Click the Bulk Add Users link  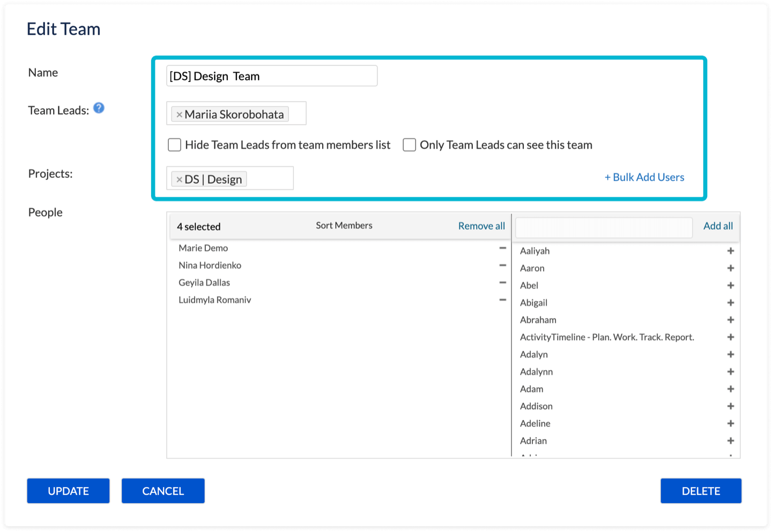coord(644,177)
